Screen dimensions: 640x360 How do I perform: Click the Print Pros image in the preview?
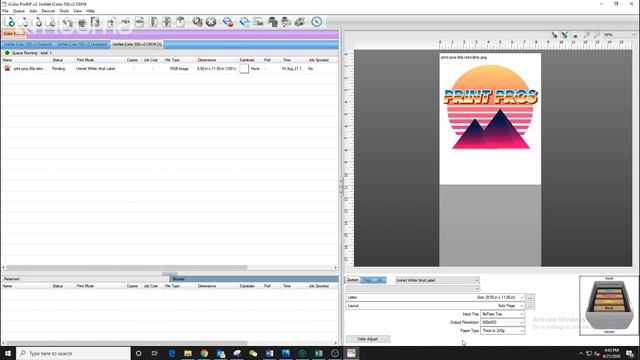[491, 108]
